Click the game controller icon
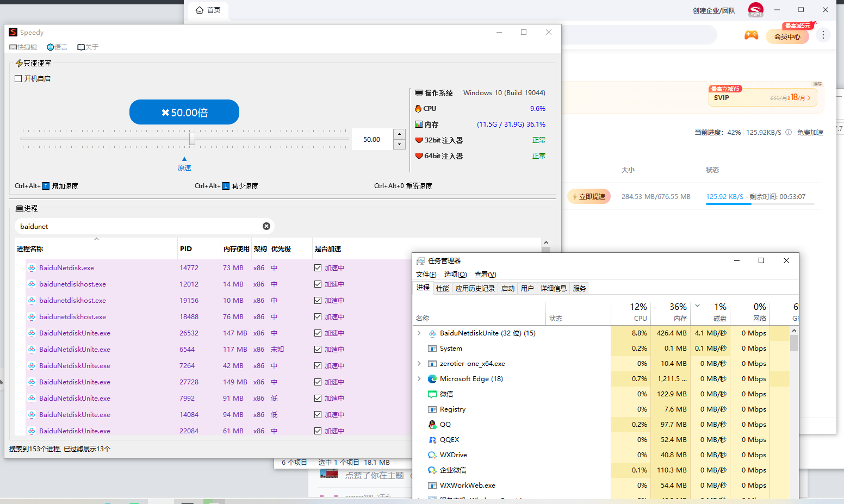Viewport: 844px width, 504px height. coord(751,35)
